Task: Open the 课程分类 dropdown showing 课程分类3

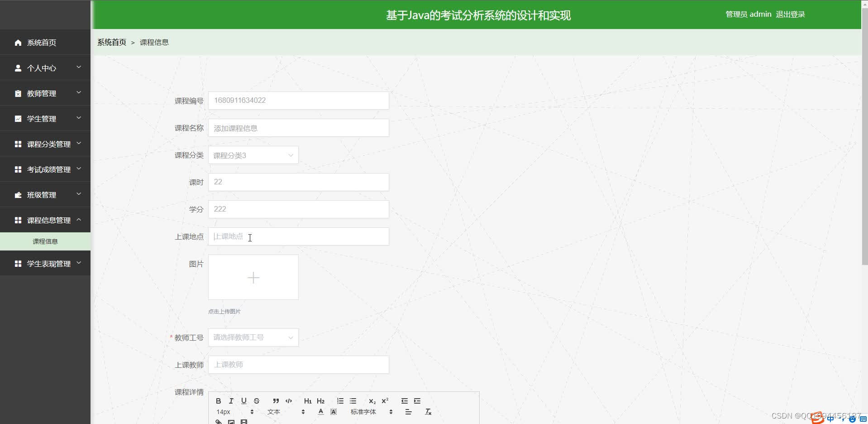Action: pyautogui.click(x=253, y=155)
